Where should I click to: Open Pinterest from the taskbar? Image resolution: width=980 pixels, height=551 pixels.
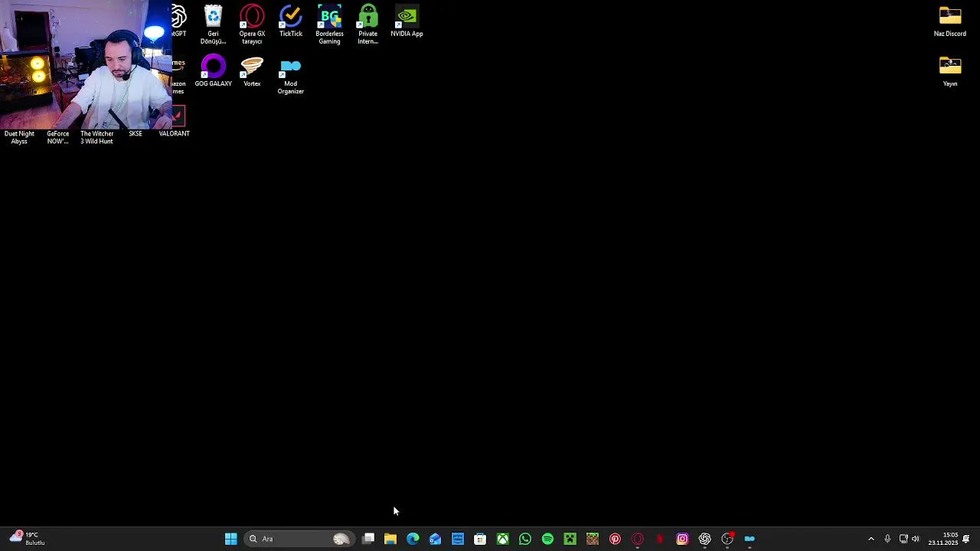tap(615, 539)
